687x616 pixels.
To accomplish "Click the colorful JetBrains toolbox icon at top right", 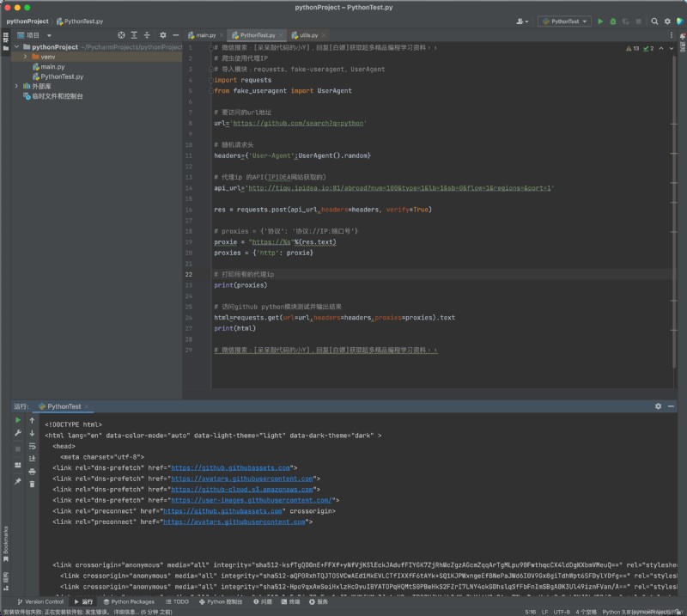I will tap(680, 21).
